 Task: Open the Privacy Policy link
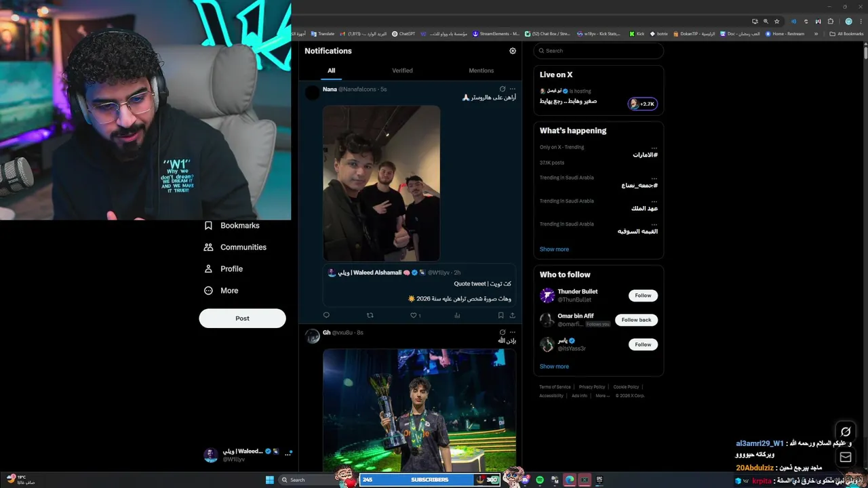592,387
